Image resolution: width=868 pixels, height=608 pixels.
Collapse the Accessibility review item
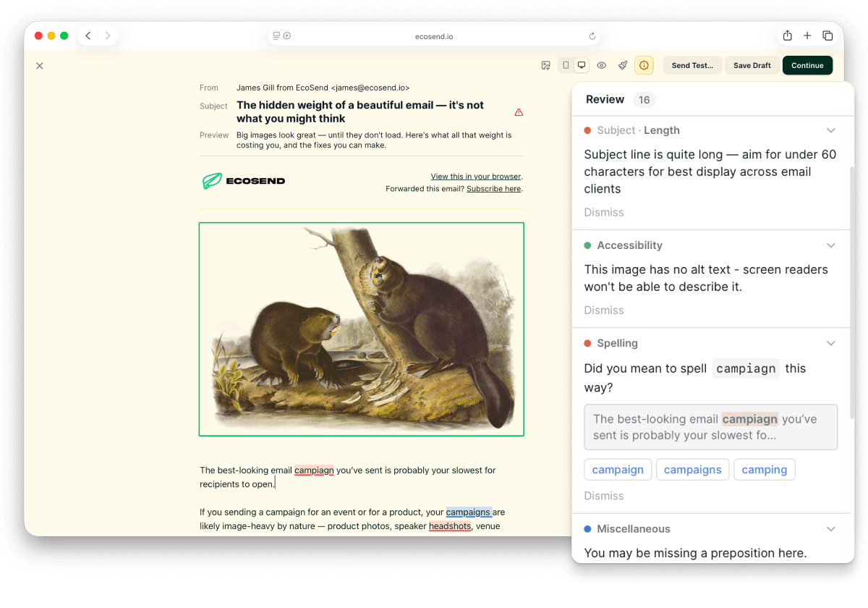click(x=831, y=245)
